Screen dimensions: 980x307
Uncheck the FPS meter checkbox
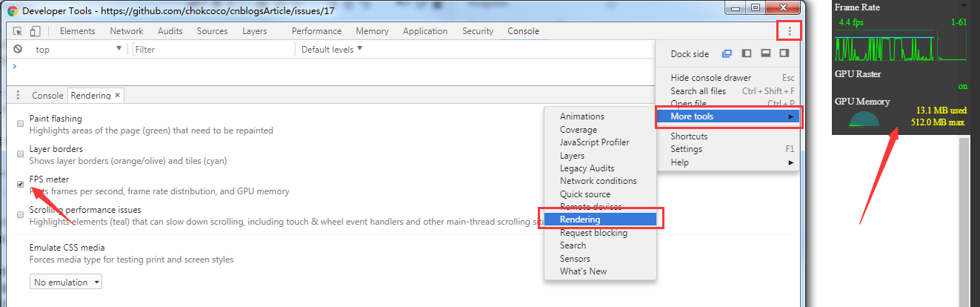(21, 185)
